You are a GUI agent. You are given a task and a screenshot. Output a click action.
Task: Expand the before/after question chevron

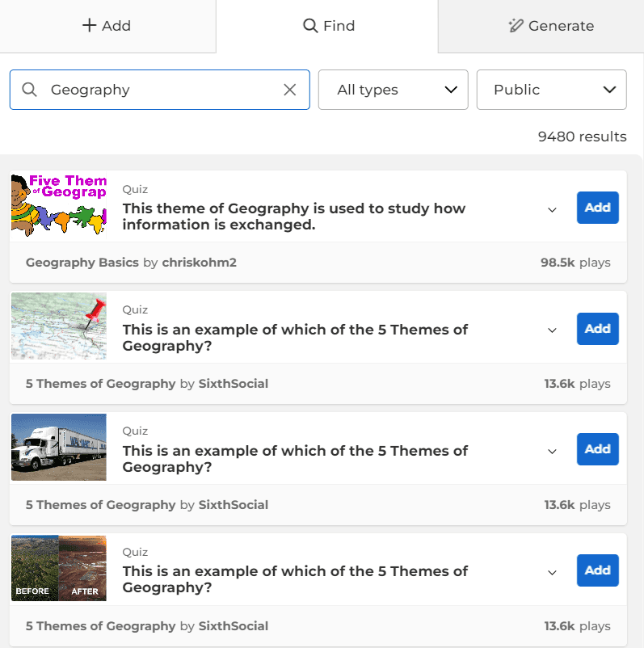coord(552,572)
